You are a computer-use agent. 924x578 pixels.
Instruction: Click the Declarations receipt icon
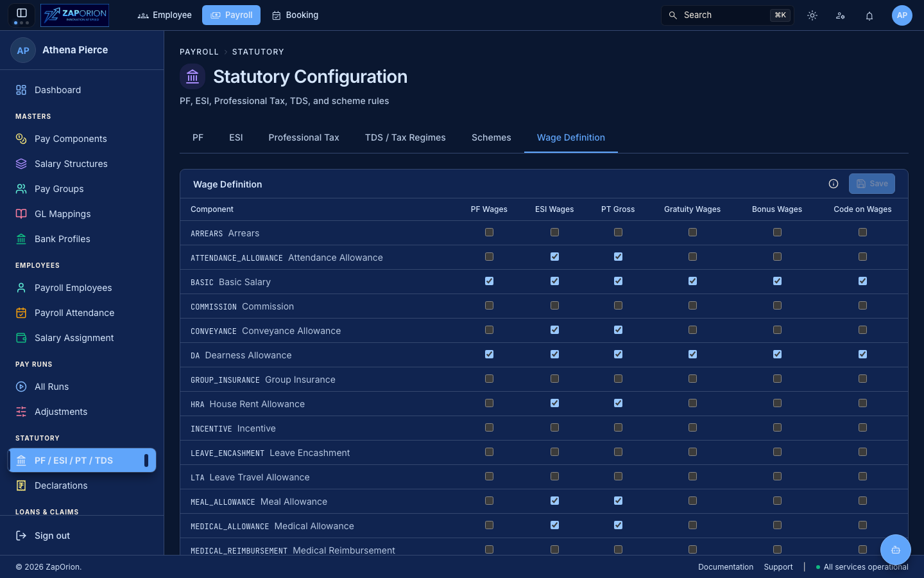point(21,486)
